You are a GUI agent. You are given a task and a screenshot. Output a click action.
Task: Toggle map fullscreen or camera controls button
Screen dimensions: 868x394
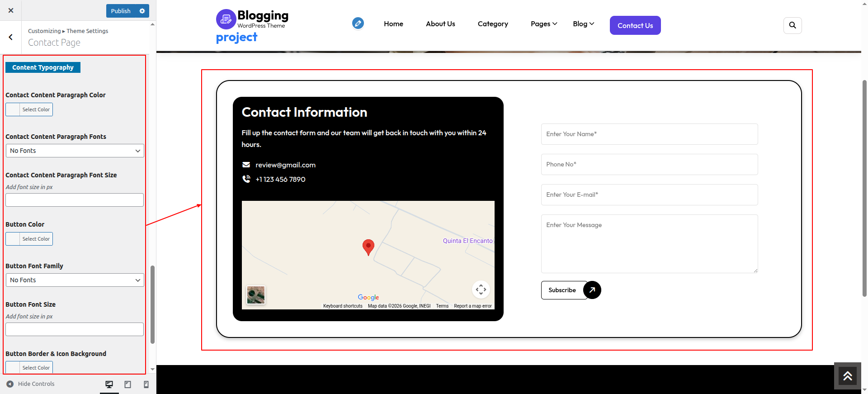481,289
